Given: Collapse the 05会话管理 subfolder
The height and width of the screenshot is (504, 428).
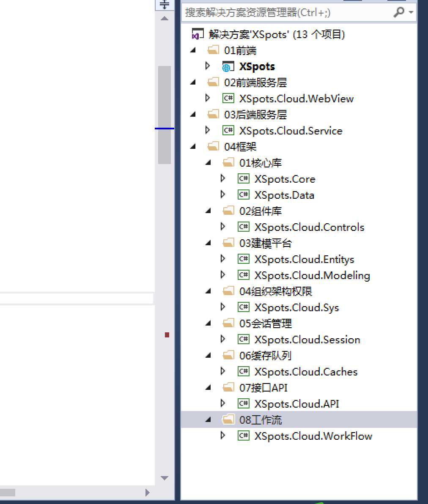Looking at the screenshot, I should (x=208, y=323).
